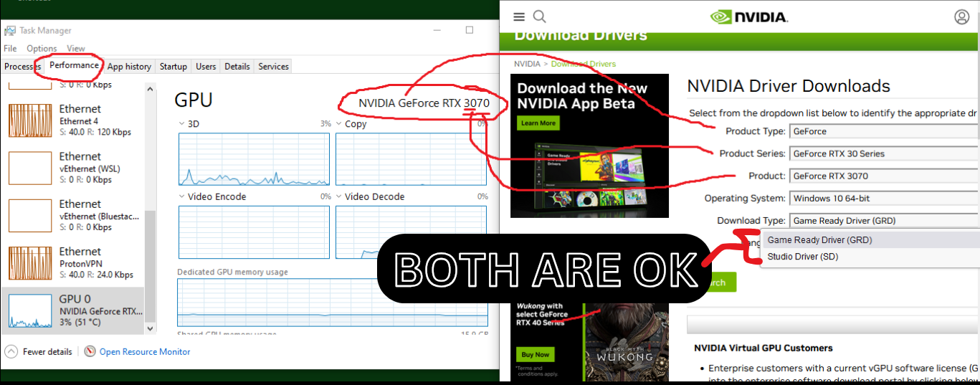Click the Task Manager sidebar scrollbar thumb
This screenshot has width=980, height=385.
[150, 265]
